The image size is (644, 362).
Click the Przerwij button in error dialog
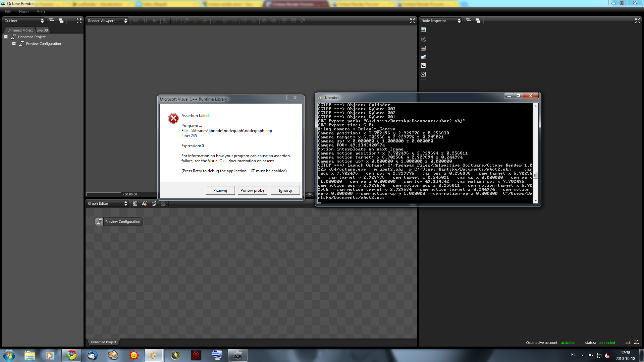[220, 190]
